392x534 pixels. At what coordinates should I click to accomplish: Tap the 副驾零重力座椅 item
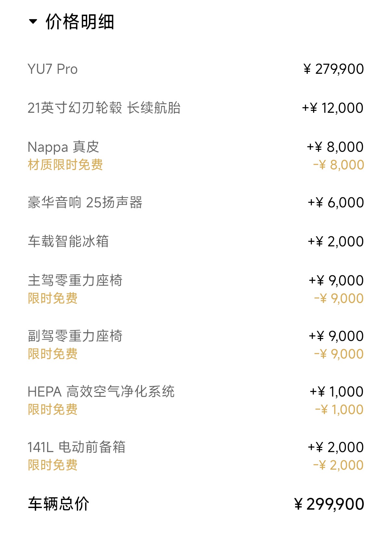(75, 336)
